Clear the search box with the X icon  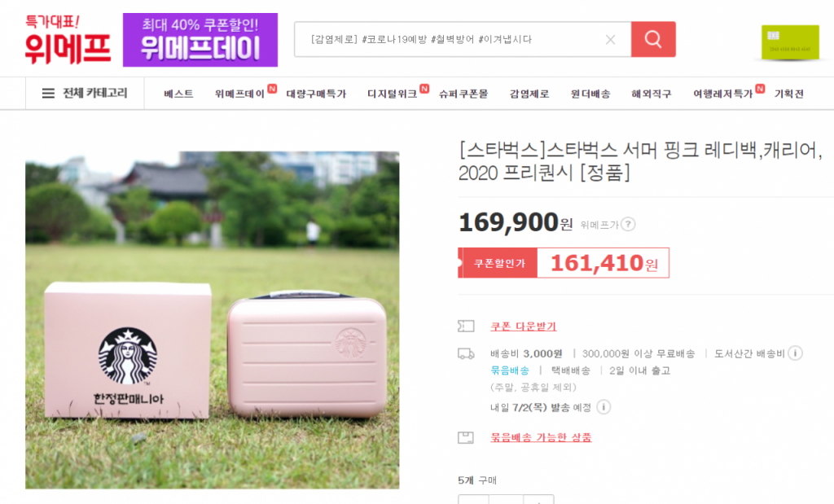611,39
